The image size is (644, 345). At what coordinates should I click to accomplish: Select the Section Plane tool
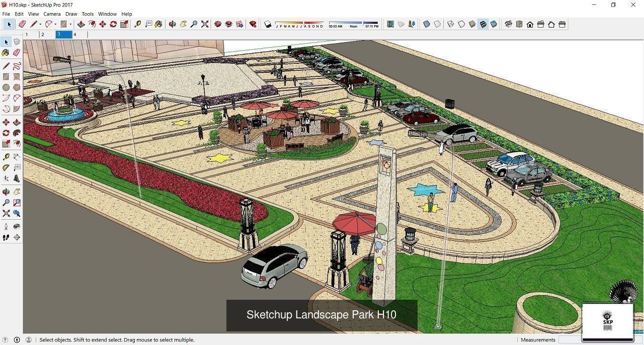tap(17, 237)
